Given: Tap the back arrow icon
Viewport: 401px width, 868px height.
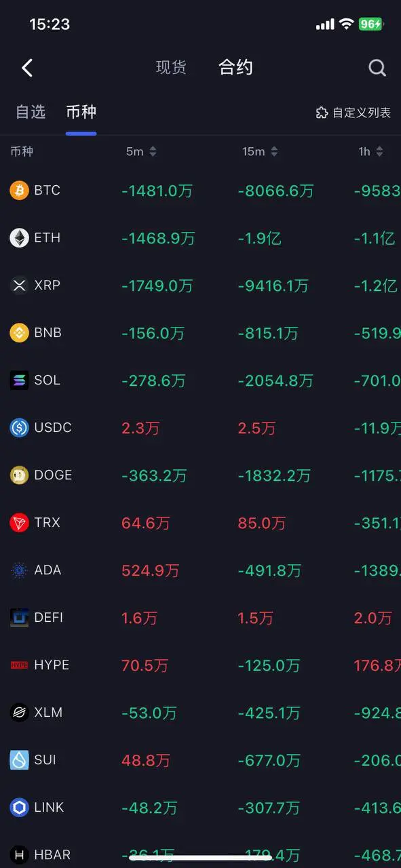Looking at the screenshot, I should coord(27,68).
